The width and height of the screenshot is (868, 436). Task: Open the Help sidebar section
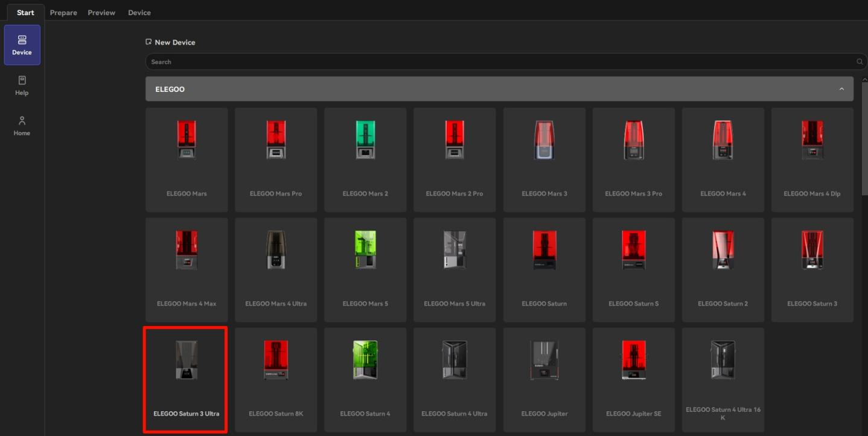tap(22, 85)
